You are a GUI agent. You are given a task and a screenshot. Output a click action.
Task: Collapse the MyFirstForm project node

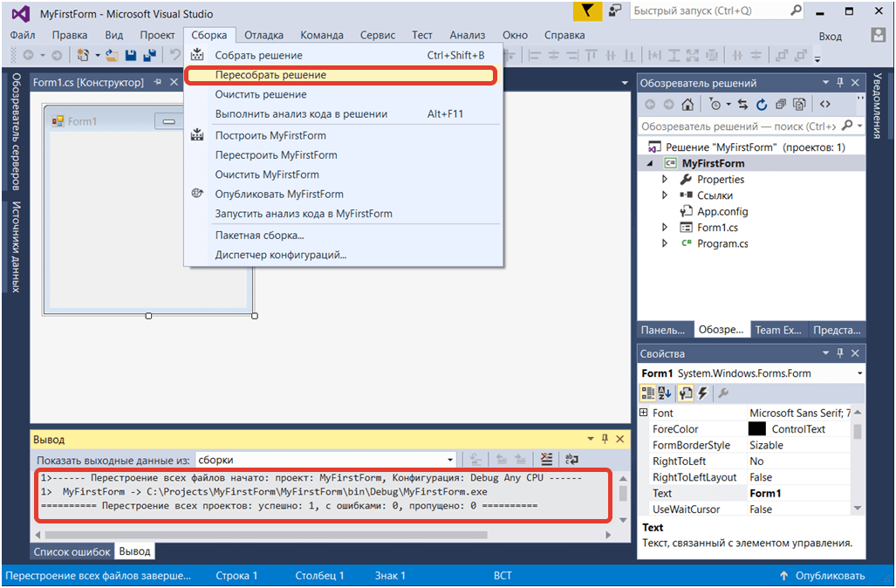650,163
